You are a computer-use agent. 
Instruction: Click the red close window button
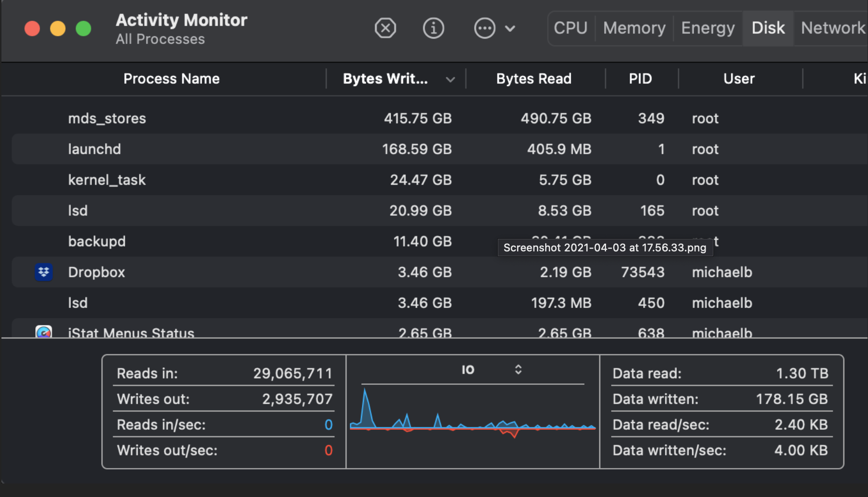[32, 29]
